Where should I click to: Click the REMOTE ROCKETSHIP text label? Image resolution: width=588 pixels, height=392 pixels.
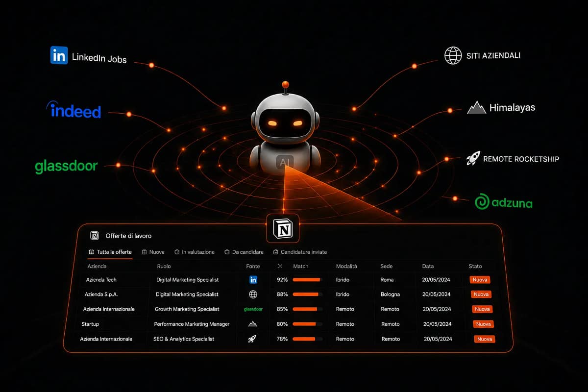click(x=521, y=159)
